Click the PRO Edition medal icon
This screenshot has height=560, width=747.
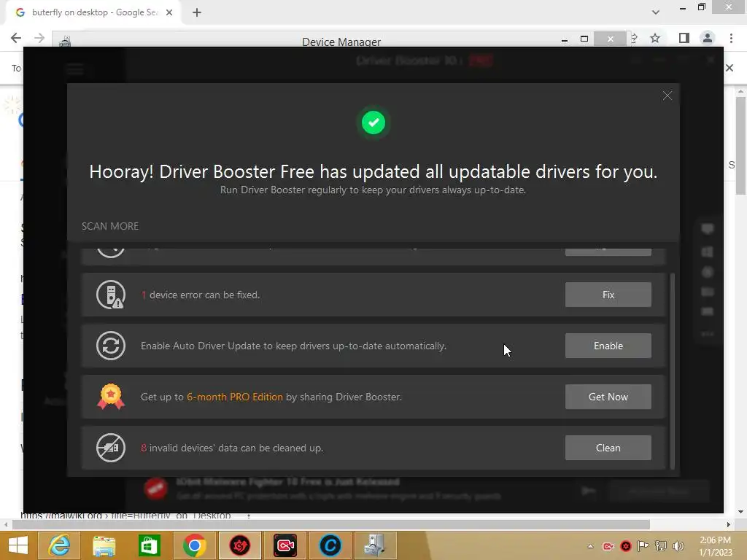click(111, 397)
